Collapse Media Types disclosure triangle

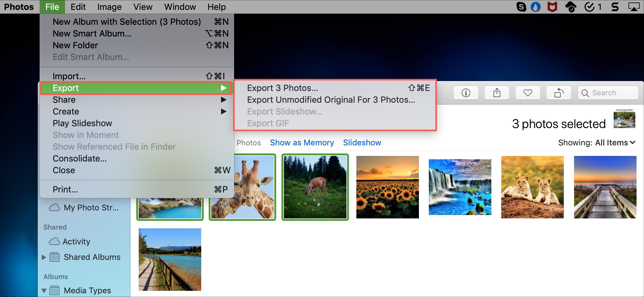click(44, 291)
